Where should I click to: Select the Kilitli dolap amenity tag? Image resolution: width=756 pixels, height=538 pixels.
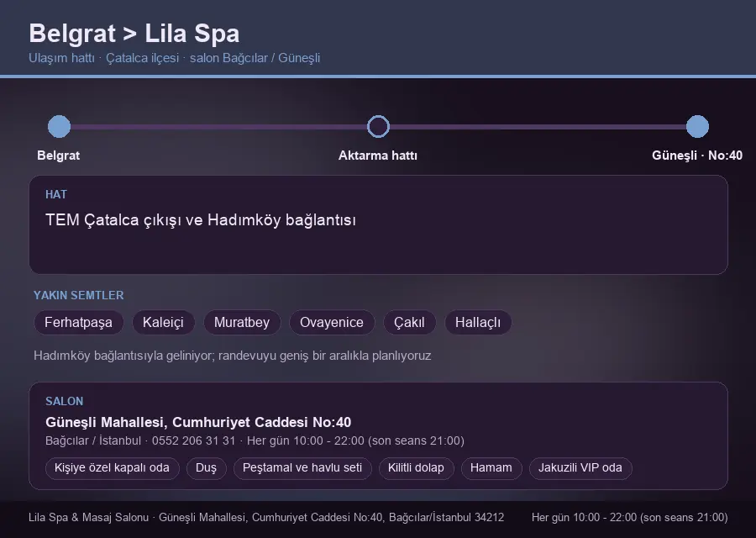click(x=416, y=468)
